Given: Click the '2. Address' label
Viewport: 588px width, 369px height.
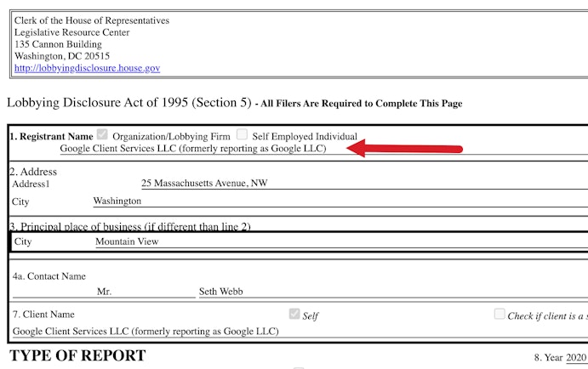Looking at the screenshot, I should click(33, 172).
